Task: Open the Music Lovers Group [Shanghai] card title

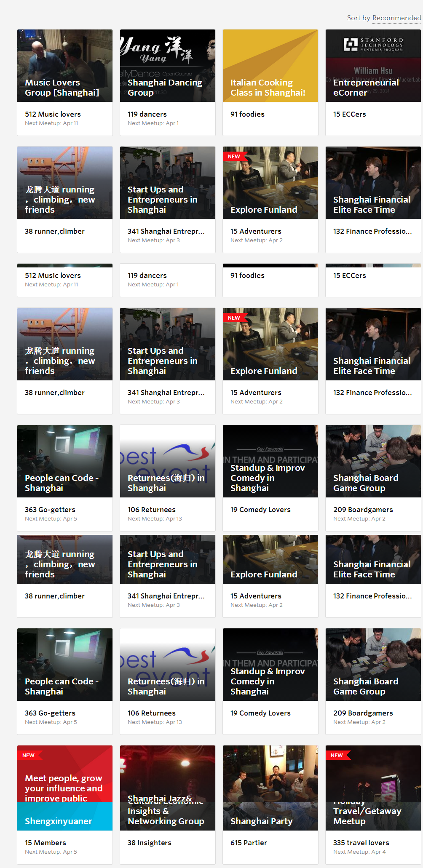Action: 62,88
